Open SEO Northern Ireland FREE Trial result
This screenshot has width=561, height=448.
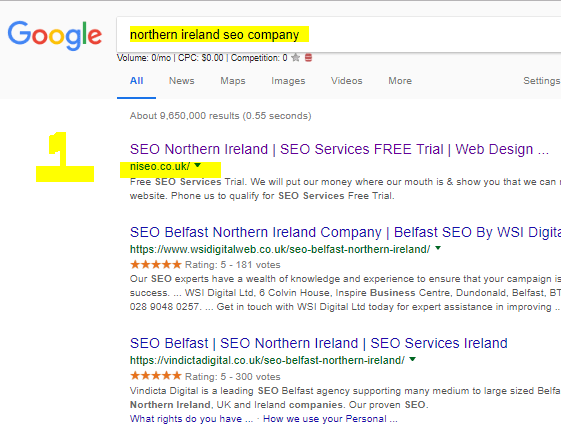(339, 149)
